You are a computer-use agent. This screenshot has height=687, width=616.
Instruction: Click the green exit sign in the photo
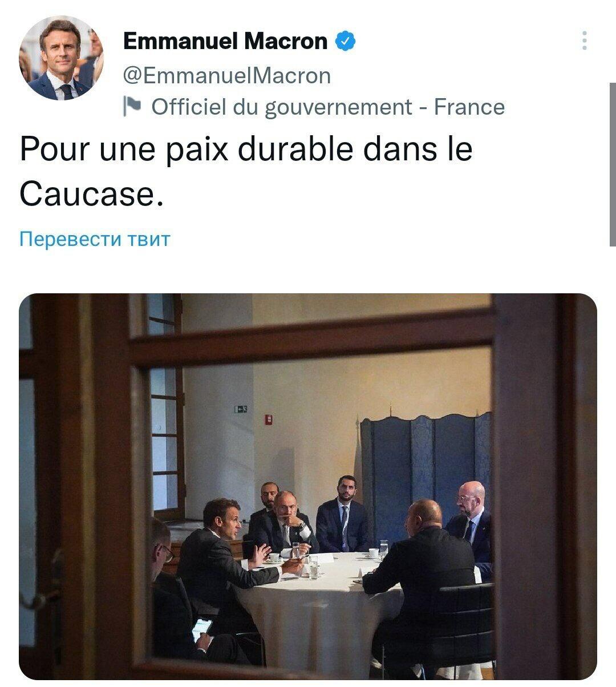[240, 409]
